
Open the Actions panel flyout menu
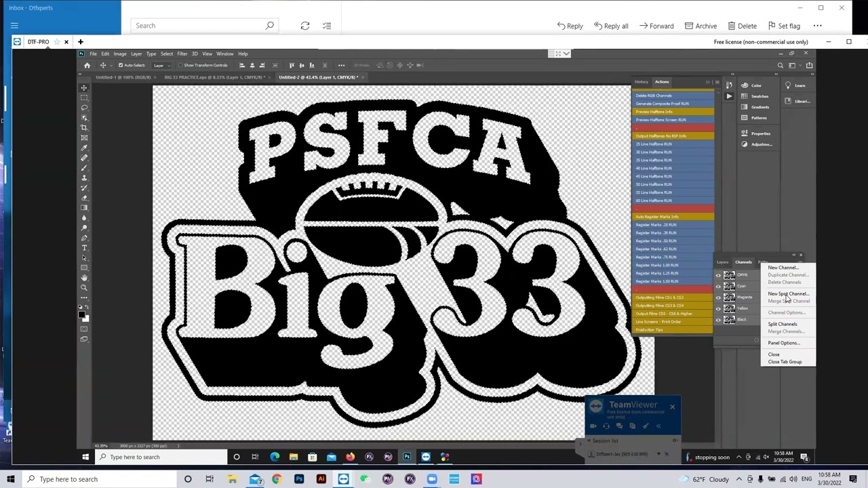click(x=716, y=81)
